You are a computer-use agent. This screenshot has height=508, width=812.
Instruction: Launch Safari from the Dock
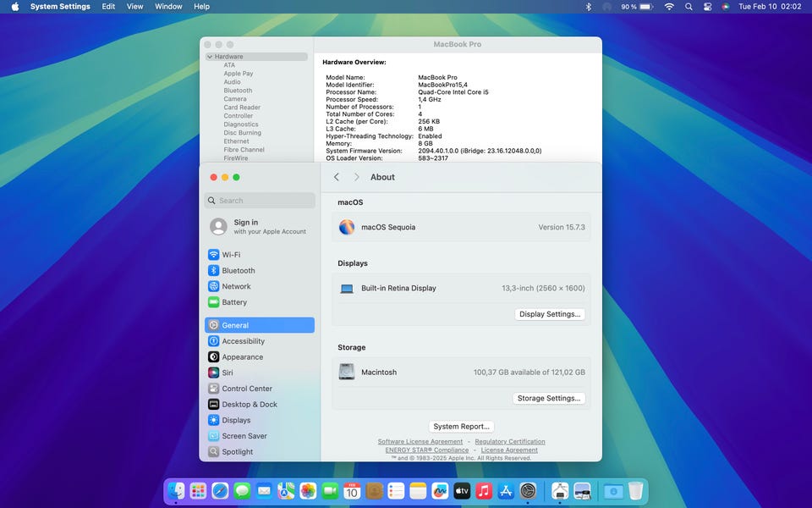coord(220,491)
